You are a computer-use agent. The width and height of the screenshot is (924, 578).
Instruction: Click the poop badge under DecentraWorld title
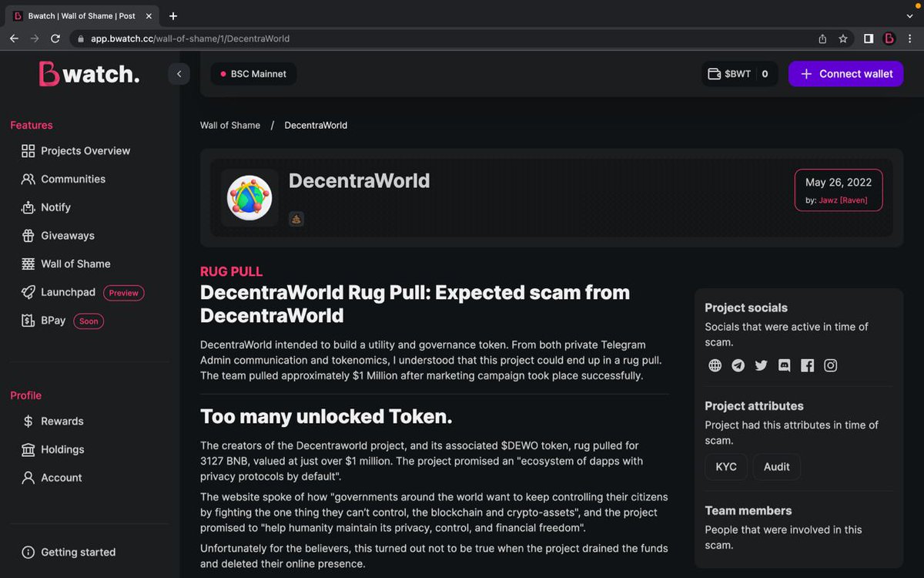[296, 219]
